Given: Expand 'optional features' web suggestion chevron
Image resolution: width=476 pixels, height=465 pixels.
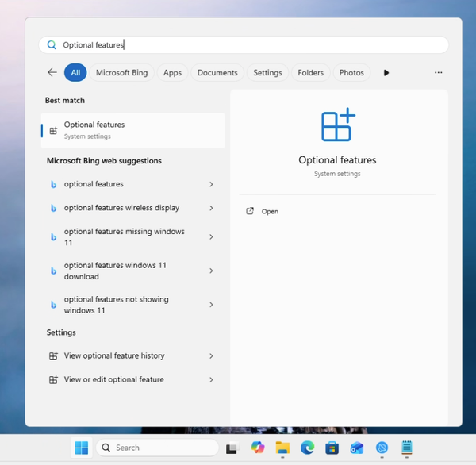Looking at the screenshot, I should [211, 184].
